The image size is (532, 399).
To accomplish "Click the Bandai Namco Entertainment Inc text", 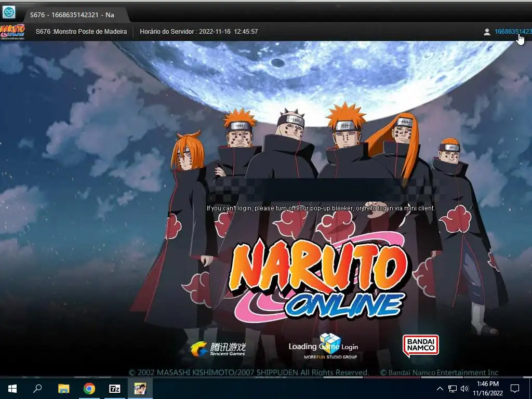I will 439,372.
